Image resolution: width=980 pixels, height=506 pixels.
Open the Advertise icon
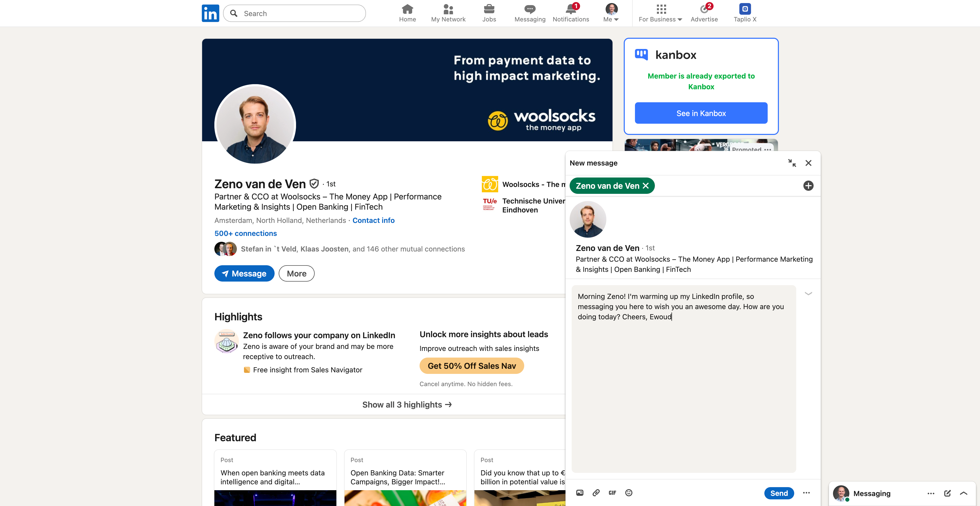point(704,13)
